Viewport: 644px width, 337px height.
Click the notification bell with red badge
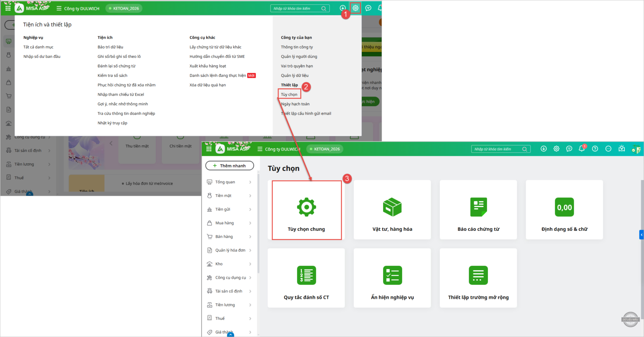(x=582, y=149)
